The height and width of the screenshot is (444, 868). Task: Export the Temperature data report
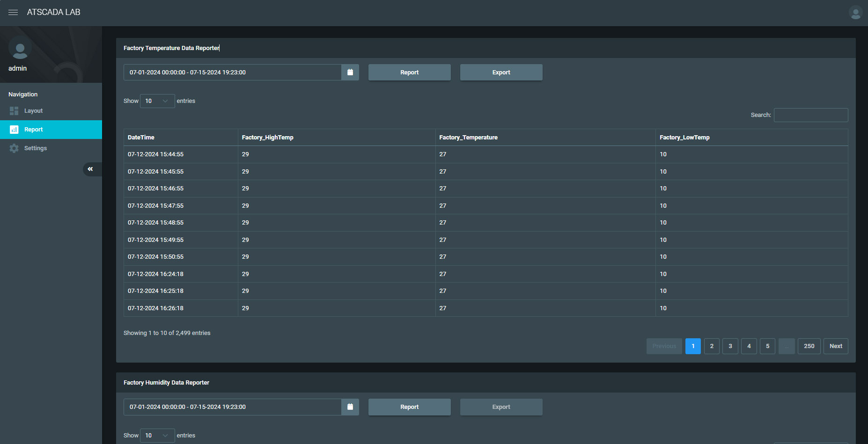pos(501,73)
